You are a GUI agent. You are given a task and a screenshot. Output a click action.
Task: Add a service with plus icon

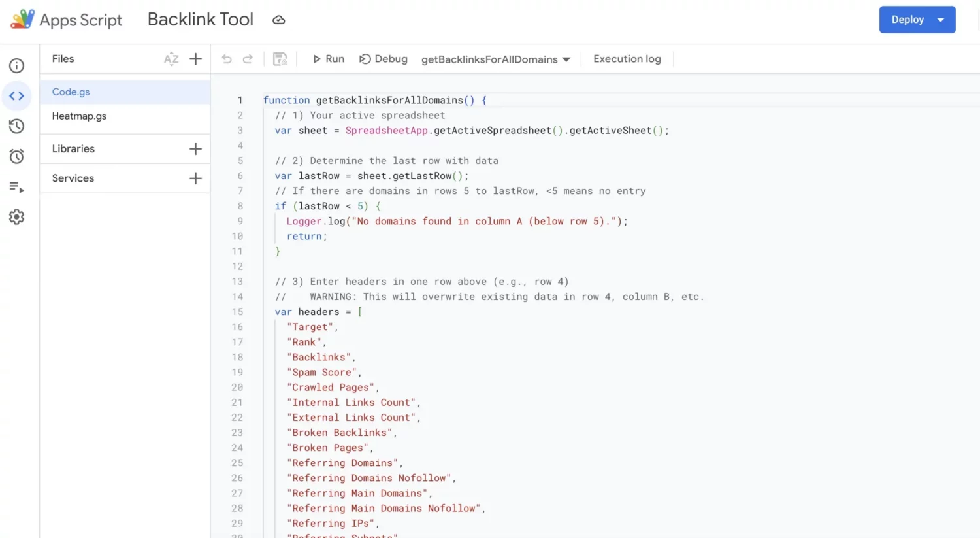pyautogui.click(x=195, y=178)
